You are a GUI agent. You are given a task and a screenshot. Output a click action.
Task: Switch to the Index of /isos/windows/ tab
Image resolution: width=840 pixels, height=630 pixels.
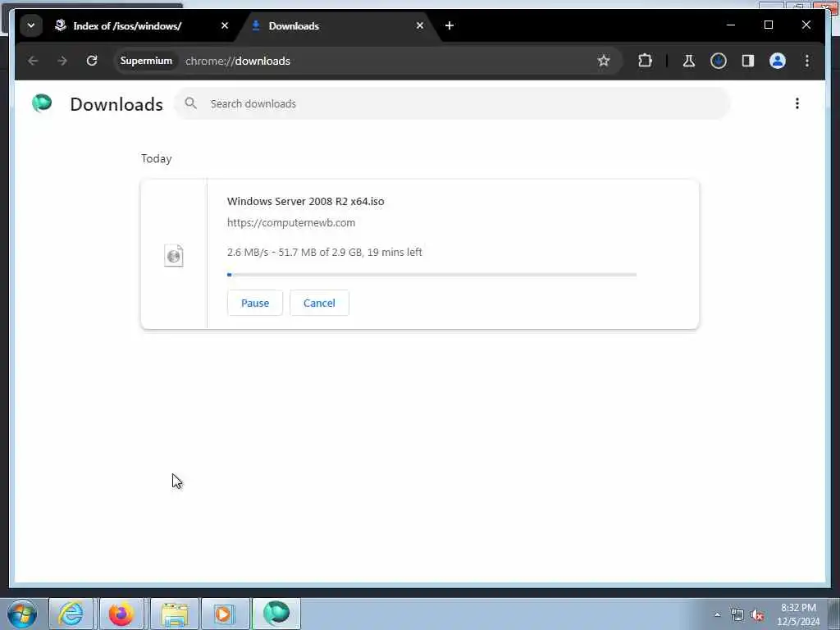[127, 25]
